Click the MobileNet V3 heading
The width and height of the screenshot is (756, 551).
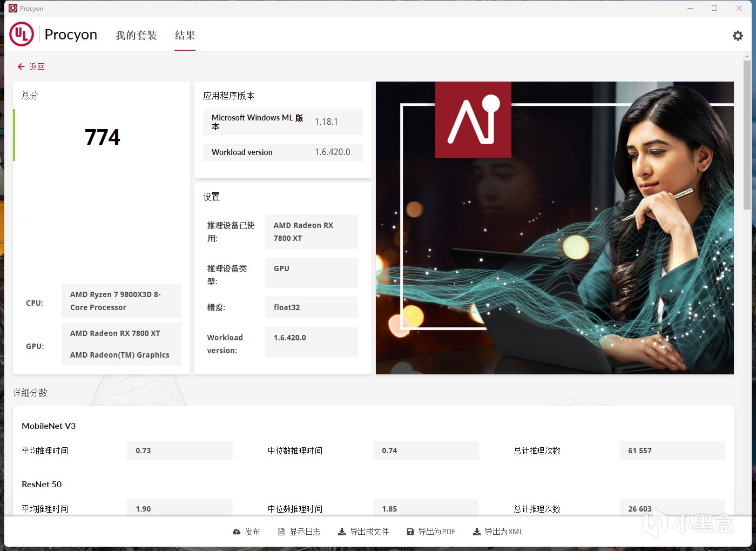[x=49, y=426]
